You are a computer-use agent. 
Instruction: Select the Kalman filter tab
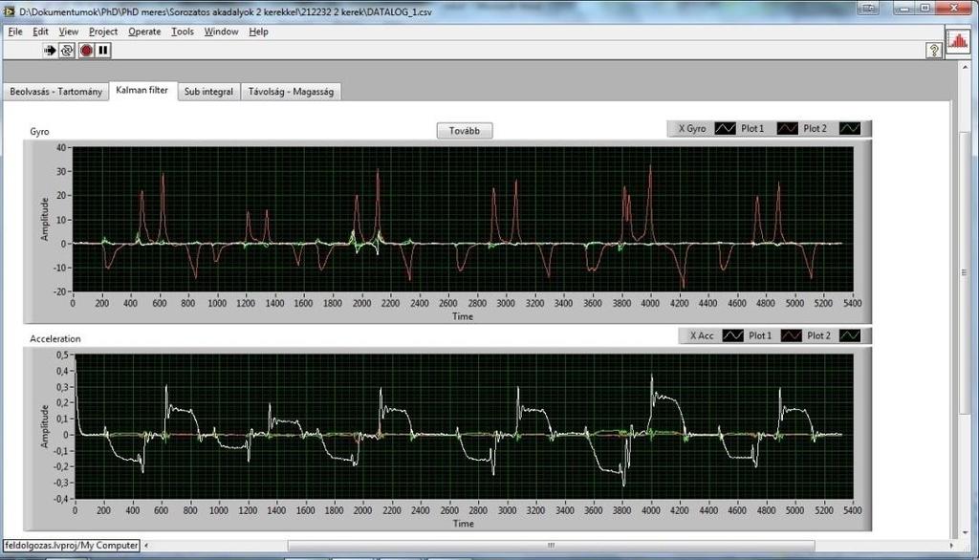pos(142,91)
